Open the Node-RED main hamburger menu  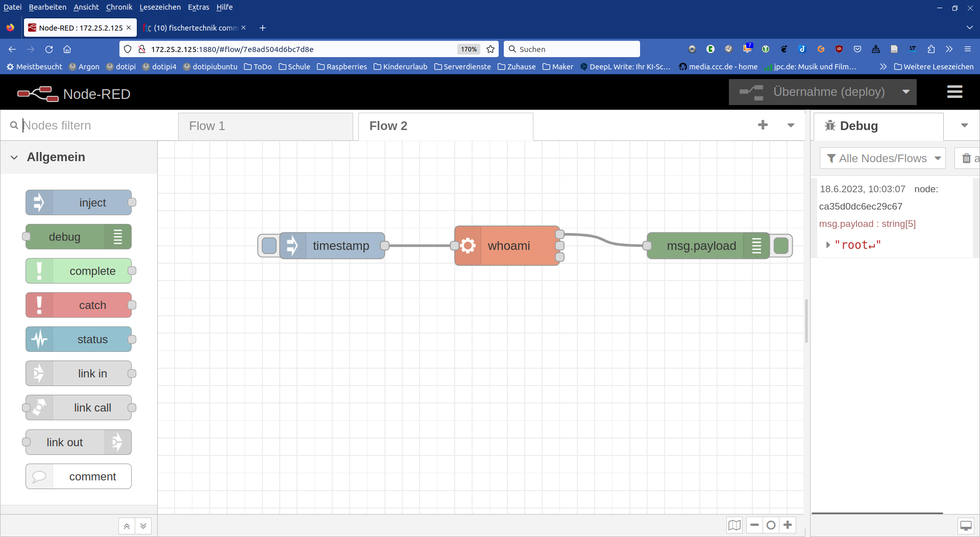[954, 92]
